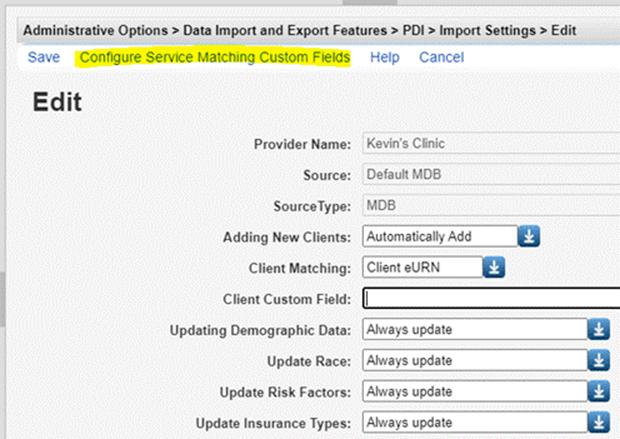Click the Source field showing Default MDB
Image resolution: width=620 pixels, height=439 pixels.
pyautogui.click(x=490, y=175)
